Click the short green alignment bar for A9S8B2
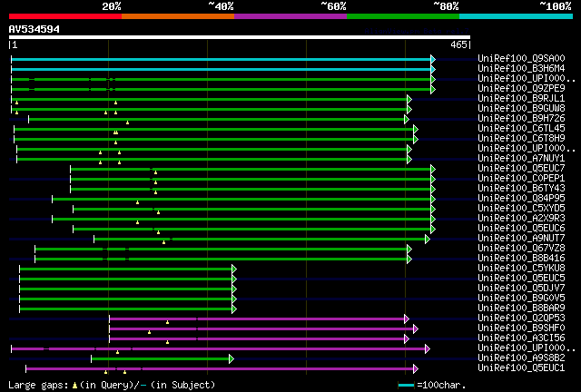Screen dimensions: 581x392 point(160,358)
